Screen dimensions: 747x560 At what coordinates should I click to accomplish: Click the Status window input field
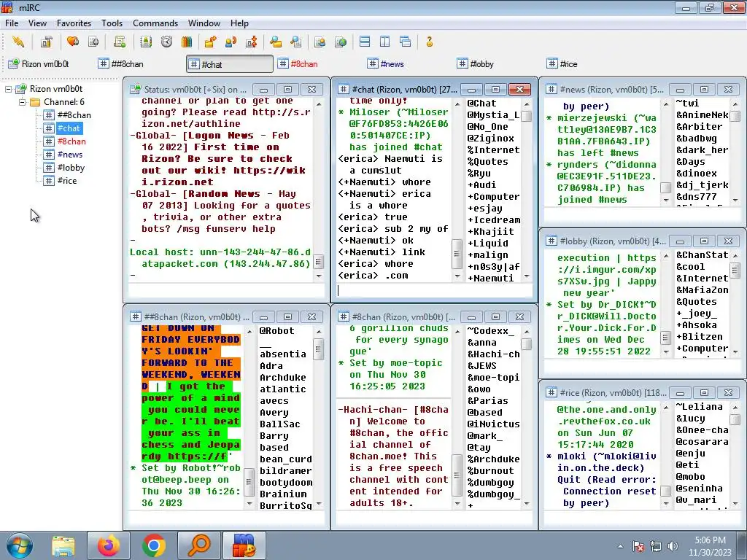click(226, 290)
